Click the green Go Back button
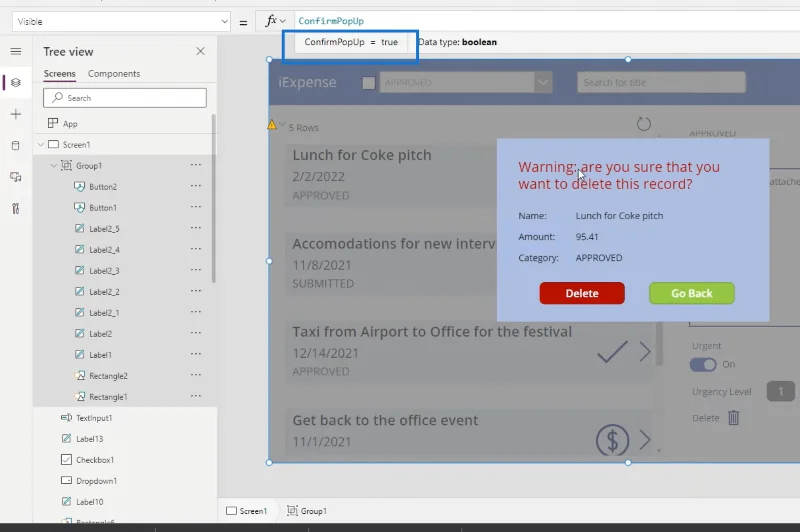 point(691,293)
